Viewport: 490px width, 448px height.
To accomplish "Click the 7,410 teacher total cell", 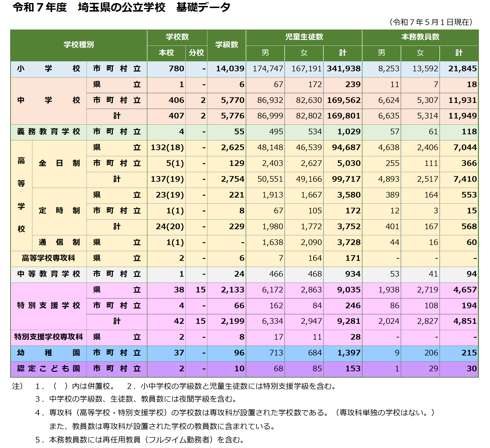I will click(459, 179).
